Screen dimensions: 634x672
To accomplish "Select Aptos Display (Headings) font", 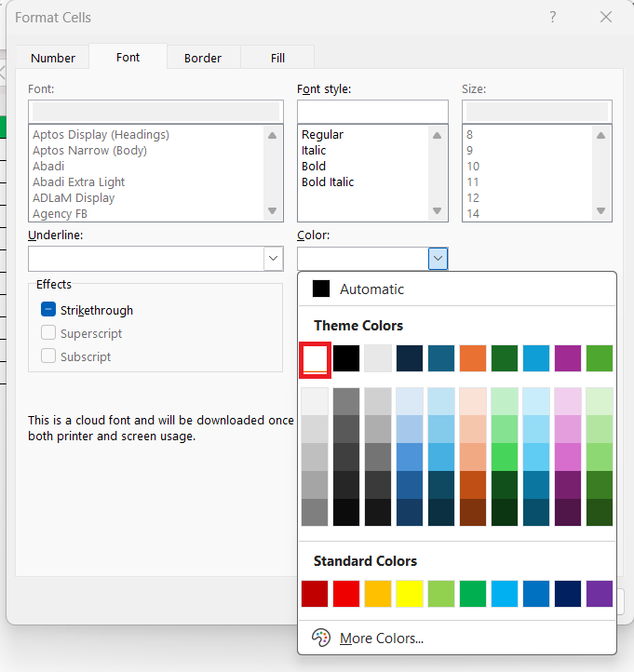I will click(101, 135).
